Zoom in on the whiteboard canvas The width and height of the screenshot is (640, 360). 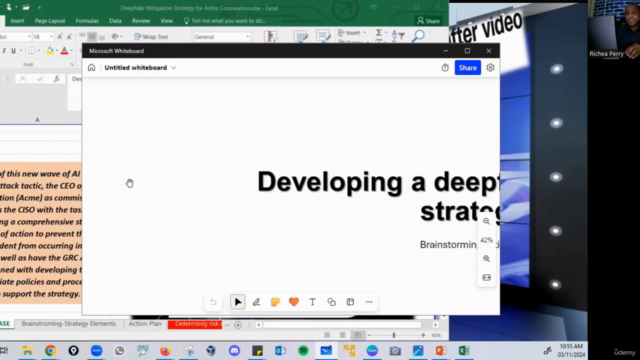(x=486, y=259)
